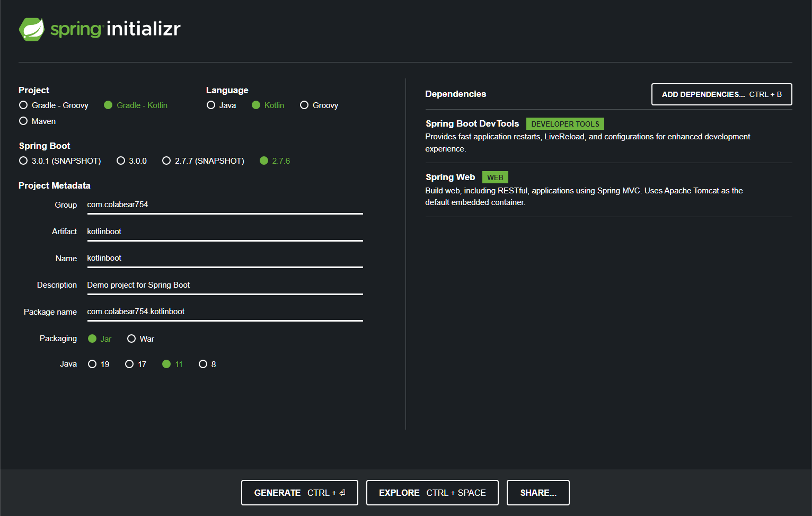Select Spring Boot 3.0.1 (SNAPSHOT)
The width and height of the screenshot is (812, 516).
tap(60, 161)
